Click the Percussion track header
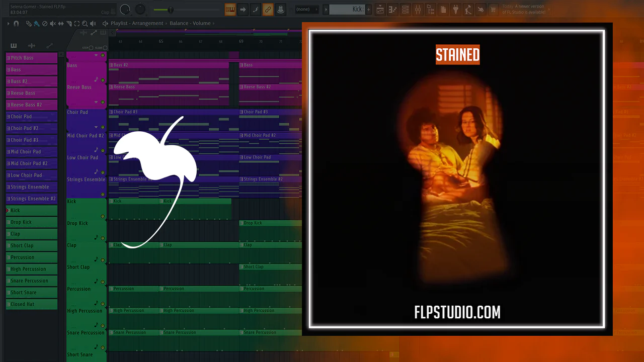This screenshot has height=362, width=644. pyautogui.click(x=87, y=296)
